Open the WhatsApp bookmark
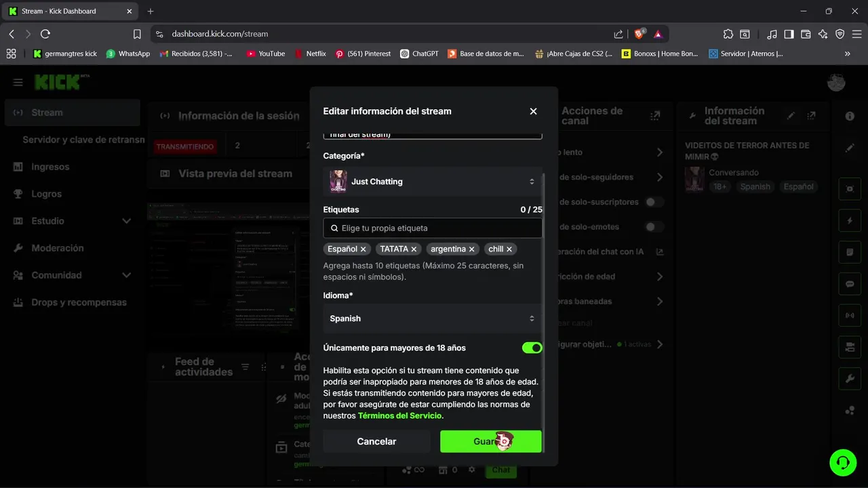The image size is (868, 488). pyautogui.click(x=128, y=54)
